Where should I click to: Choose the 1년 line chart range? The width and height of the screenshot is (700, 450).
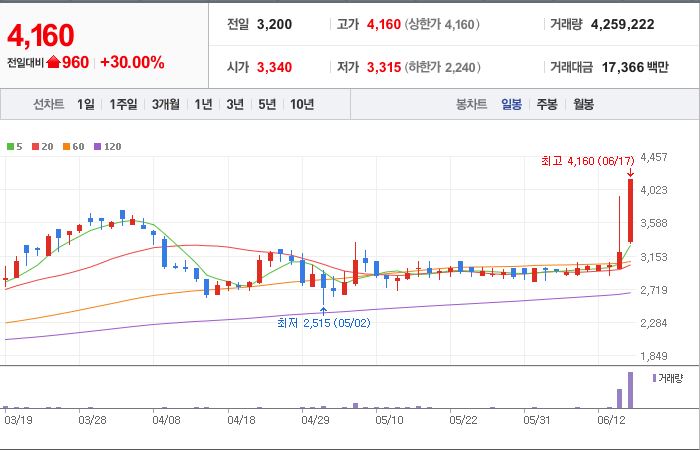coord(203,104)
